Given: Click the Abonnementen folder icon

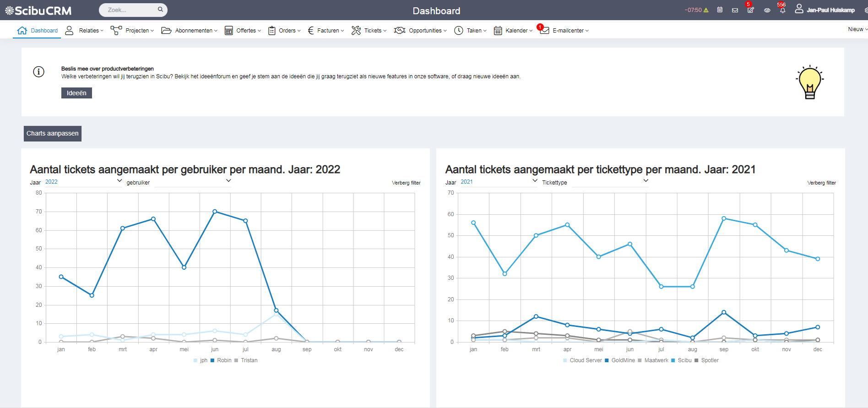Looking at the screenshot, I should [x=166, y=30].
